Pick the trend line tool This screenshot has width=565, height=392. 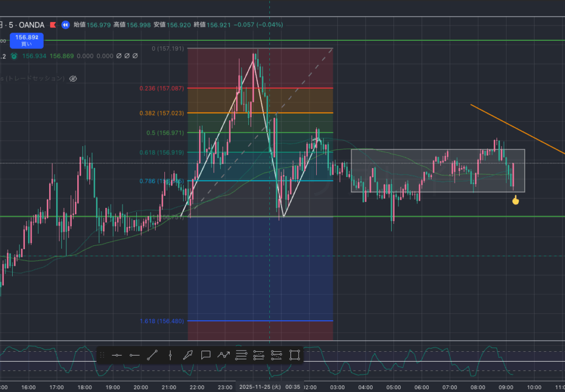(x=152, y=355)
